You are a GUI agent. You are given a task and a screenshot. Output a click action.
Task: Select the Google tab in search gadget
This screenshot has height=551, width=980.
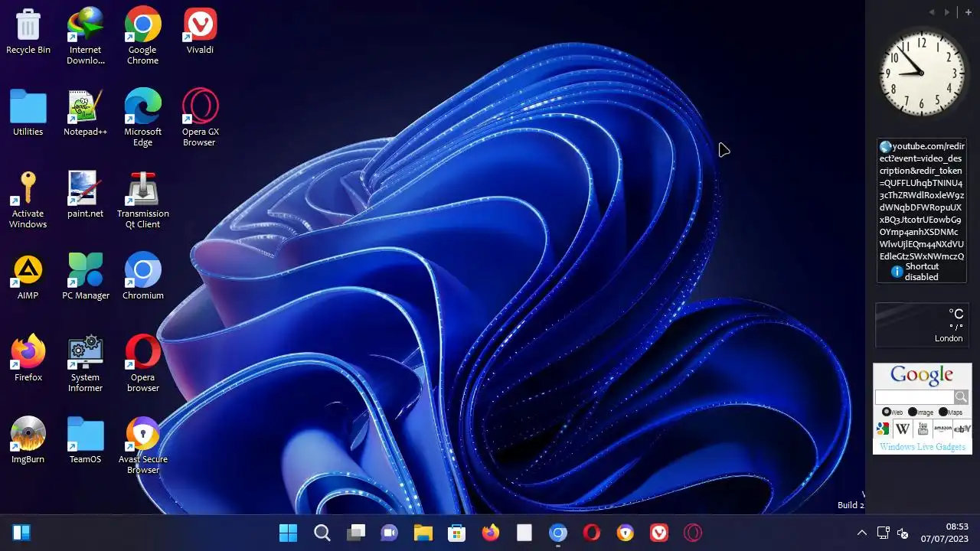[884, 429]
